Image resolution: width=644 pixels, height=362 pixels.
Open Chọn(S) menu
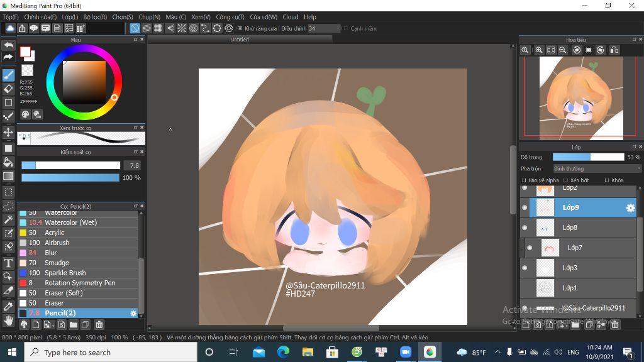123,17
